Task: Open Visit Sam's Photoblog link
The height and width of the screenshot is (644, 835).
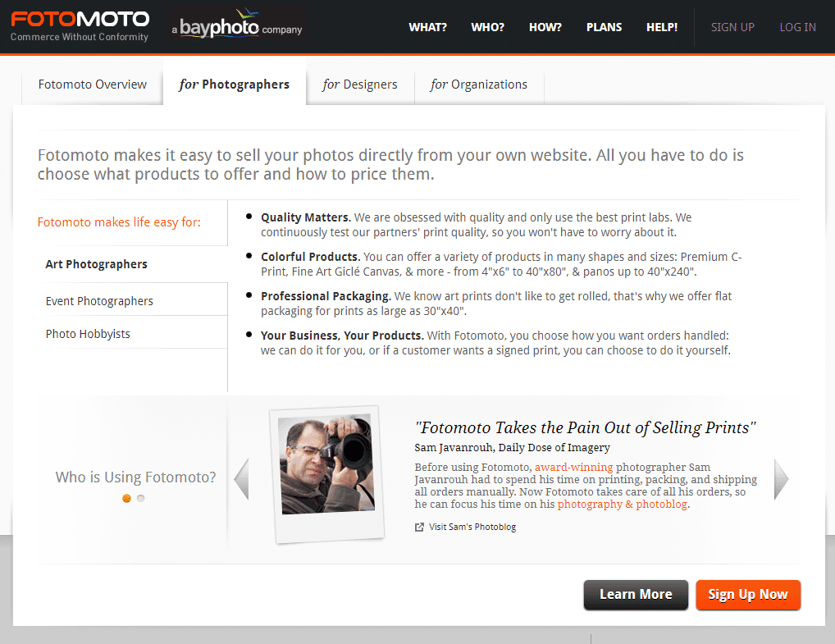Action: tap(472, 527)
